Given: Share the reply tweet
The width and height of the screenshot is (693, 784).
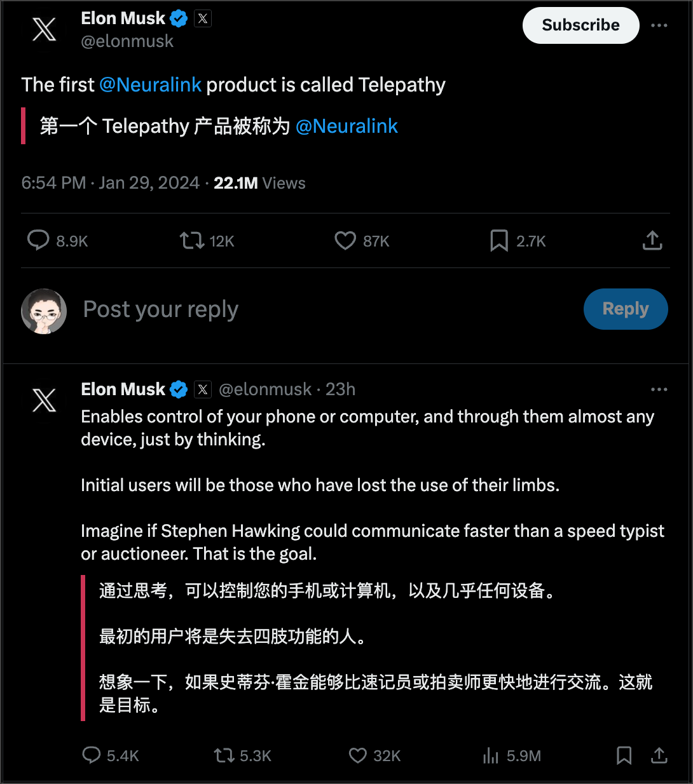Looking at the screenshot, I should (659, 755).
